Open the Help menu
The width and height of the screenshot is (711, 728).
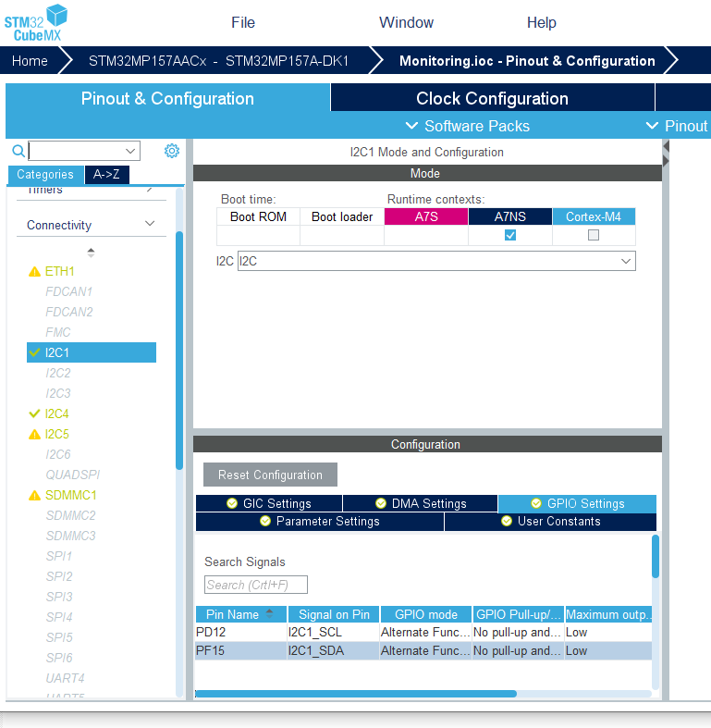pyautogui.click(x=541, y=22)
